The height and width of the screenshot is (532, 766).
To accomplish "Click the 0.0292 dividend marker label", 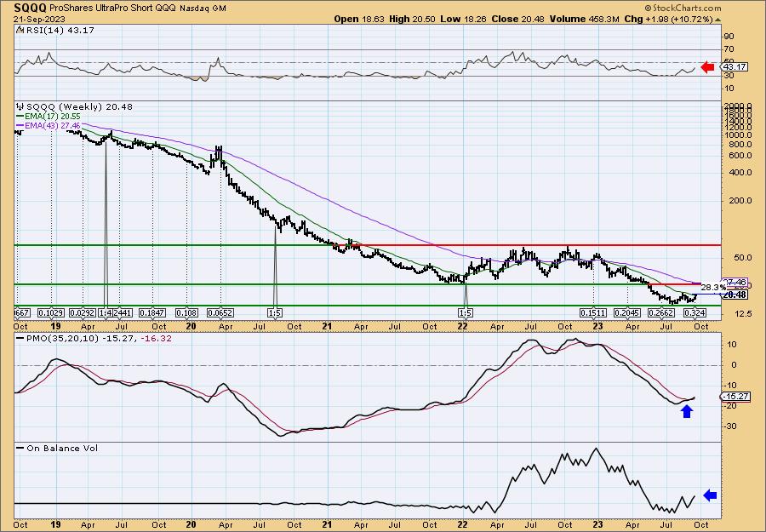I will 83,312.
